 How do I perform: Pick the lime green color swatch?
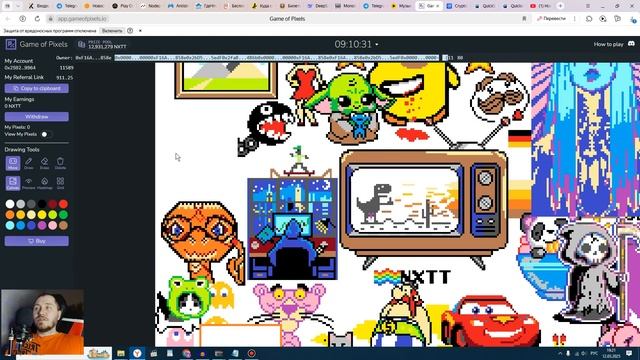point(53,214)
